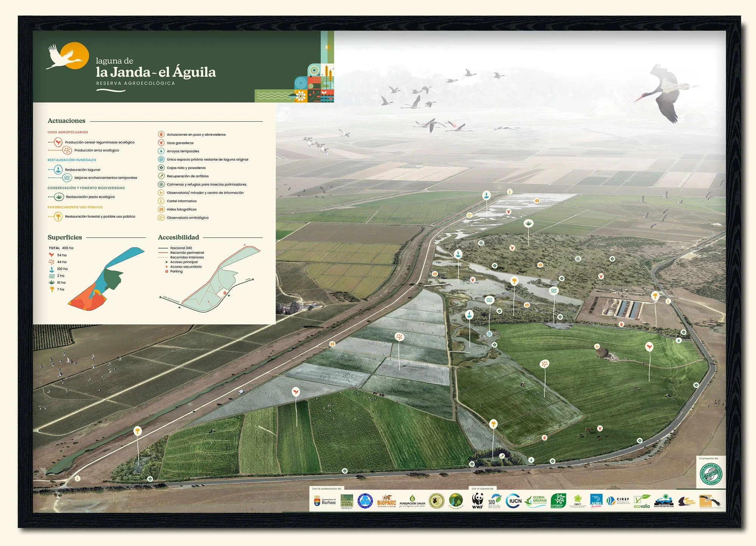The width and height of the screenshot is (756, 546).
Task: Click the Restauración lagunar legend icon
Action: pyautogui.click(x=58, y=169)
